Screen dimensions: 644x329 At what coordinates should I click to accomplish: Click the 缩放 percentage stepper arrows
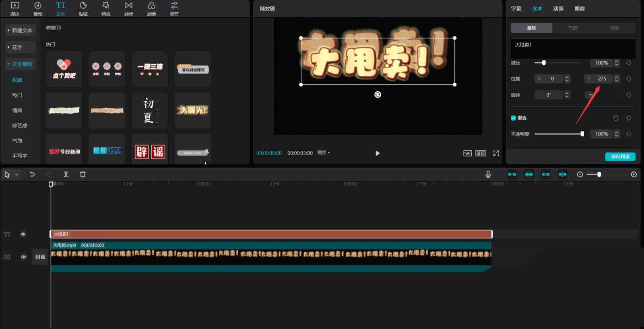pyautogui.click(x=616, y=63)
